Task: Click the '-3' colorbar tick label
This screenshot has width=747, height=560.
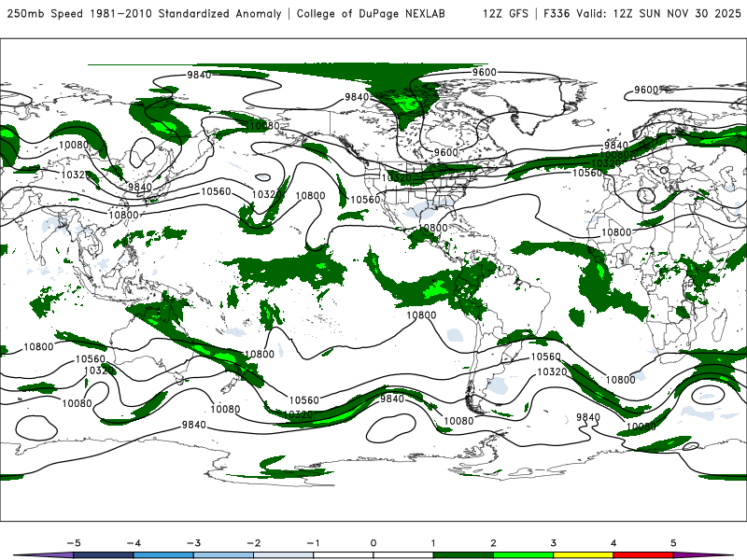Action: [193, 543]
